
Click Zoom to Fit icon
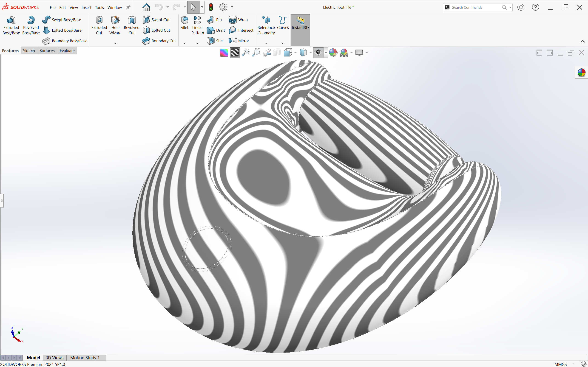point(246,52)
